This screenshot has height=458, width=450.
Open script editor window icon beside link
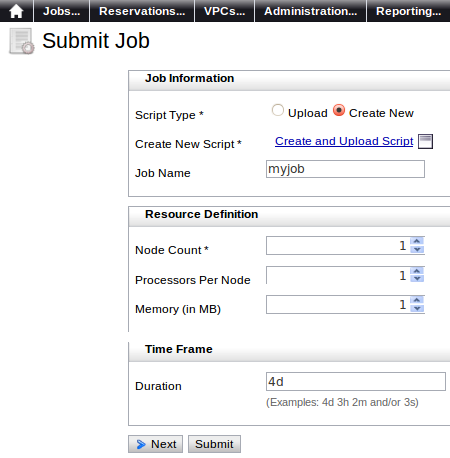(x=425, y=141)
